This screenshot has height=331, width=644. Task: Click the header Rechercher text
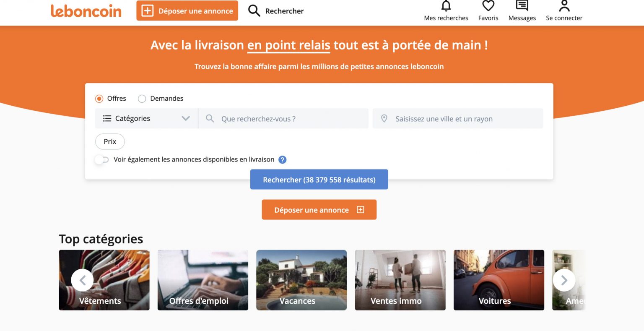point(284,11)
